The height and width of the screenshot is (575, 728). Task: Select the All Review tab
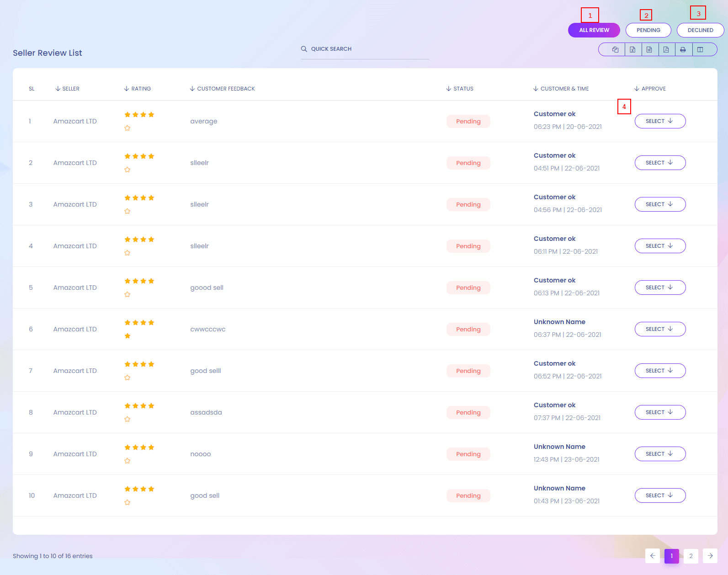pos(594,30)
